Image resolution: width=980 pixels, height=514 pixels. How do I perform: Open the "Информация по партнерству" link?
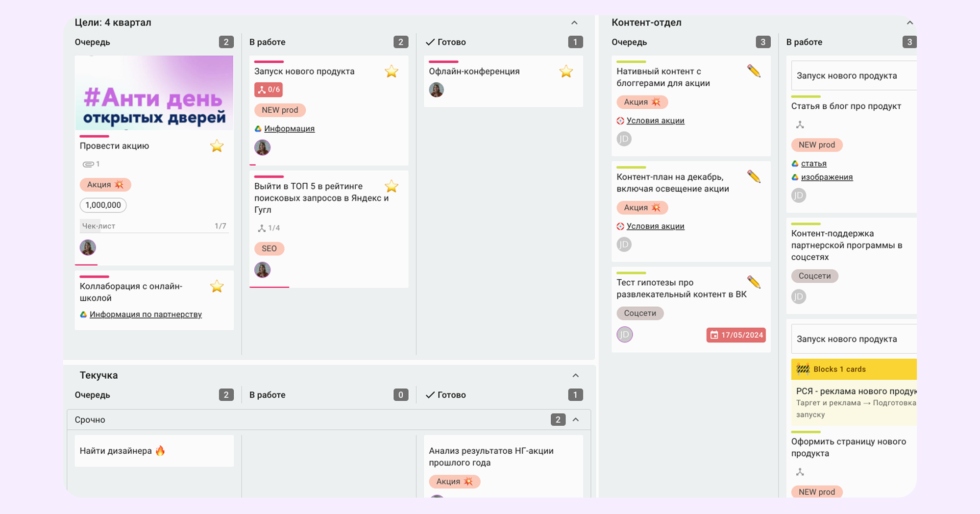click(146, 315)
